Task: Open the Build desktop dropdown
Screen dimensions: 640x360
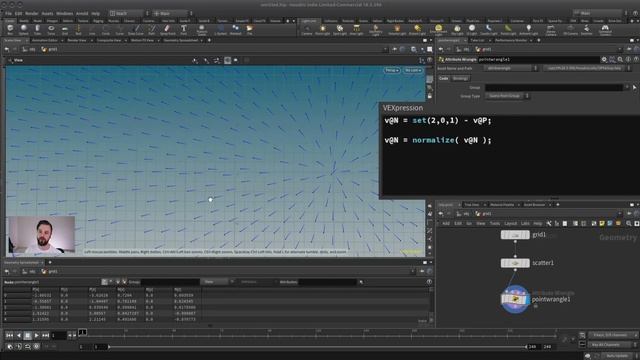Action: pos(129,13)
